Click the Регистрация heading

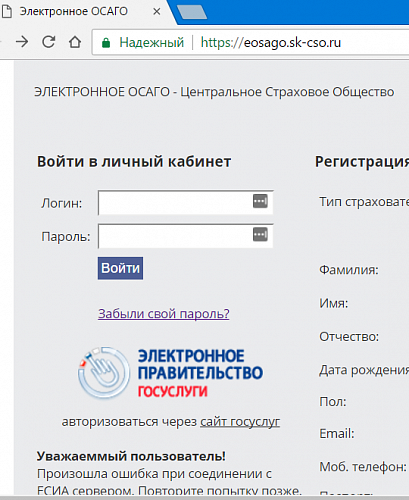tap(362, 162)
